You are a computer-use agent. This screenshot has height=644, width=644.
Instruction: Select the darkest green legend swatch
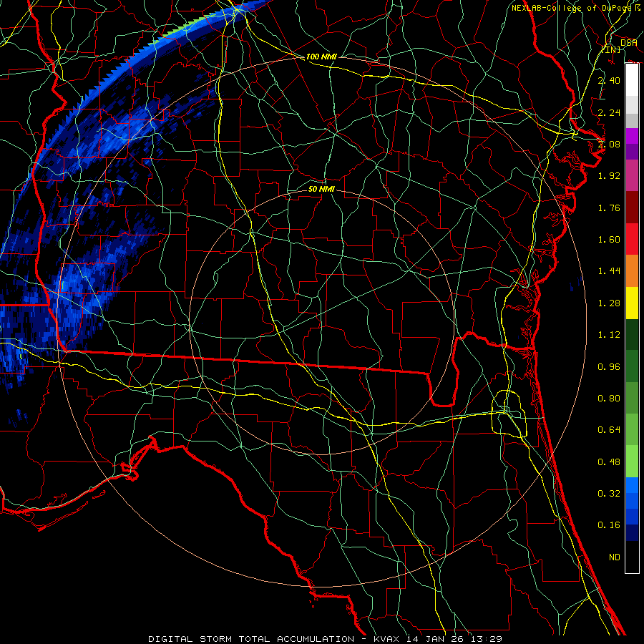(x=632, y=335)
